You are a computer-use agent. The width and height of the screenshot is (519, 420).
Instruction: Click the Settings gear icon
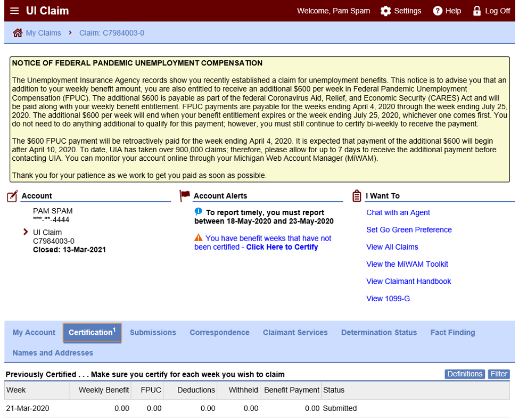[x=386, y=11]
